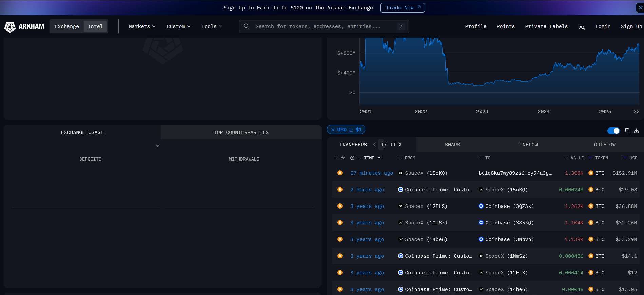
Task: Open the TOKEN column filter icon
Action: (x=590, y=158)
